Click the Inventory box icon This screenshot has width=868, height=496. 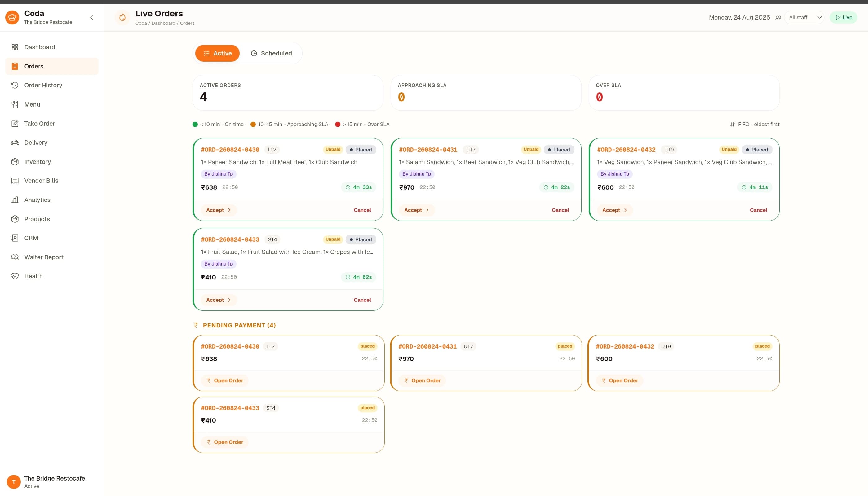click(x=15, y=161)
